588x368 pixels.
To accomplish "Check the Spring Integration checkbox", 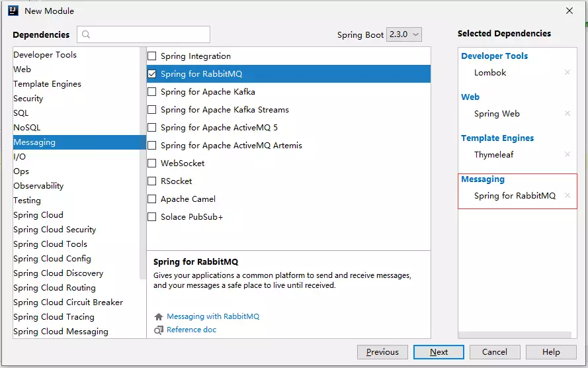I will (152, 56).
